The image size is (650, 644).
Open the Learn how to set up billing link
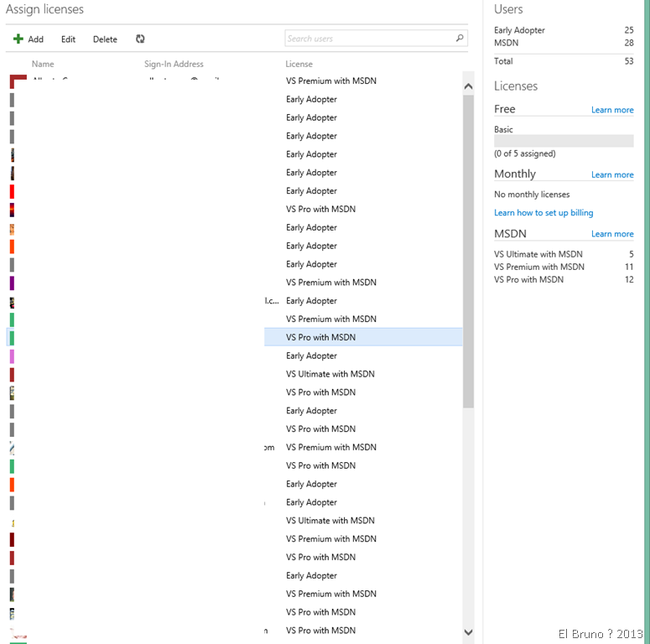point(543,213)
